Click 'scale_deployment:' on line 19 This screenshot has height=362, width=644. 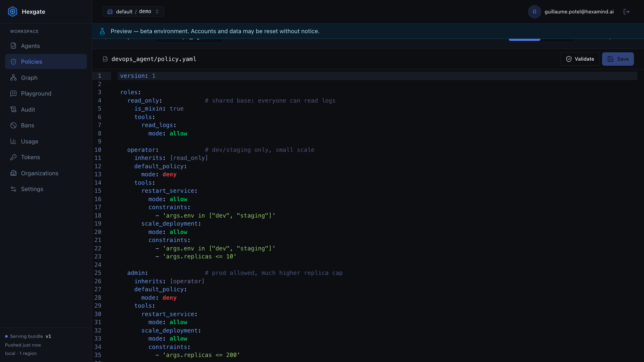click(171, 224)
